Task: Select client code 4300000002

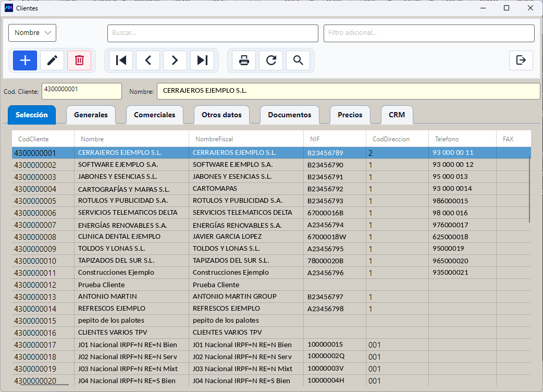Action: pos(35,165)
